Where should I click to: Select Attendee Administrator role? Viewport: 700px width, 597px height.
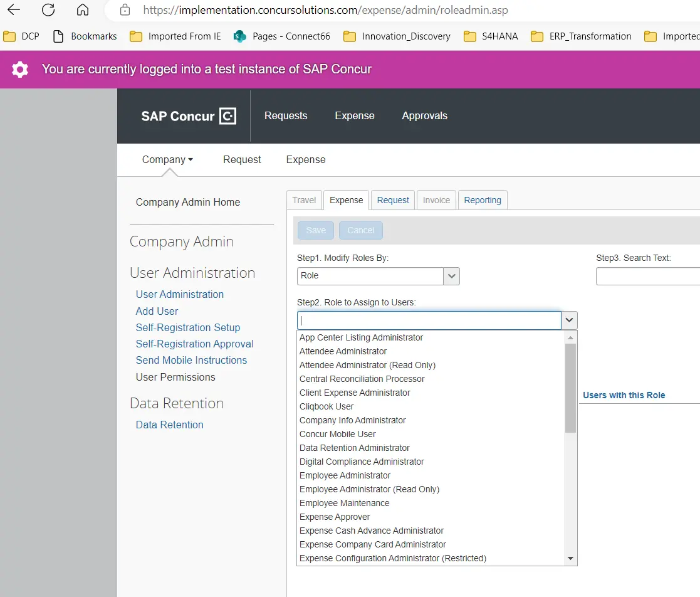tap(431, 352)
